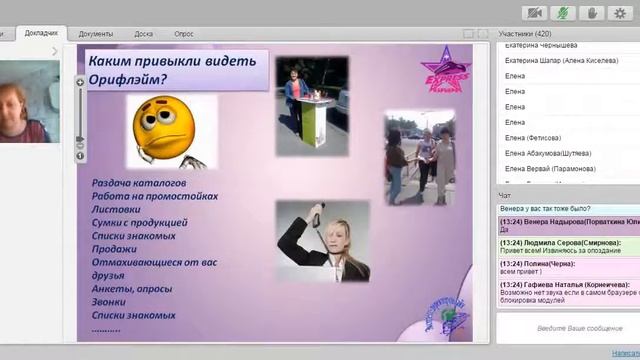Click the speaker webcam video thumbnail
The height and width of the screenshot is (360, 640).
click(x=29, y=102)
